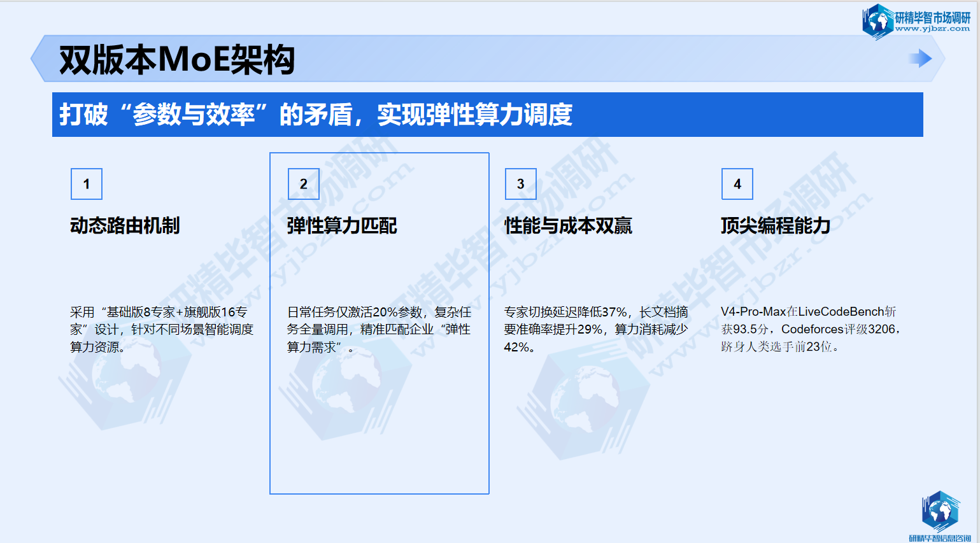Image resolution: width=980 pixels, height=543 pixels.
Task: Click the heading 动态路由机制
Action: point(125,225)
